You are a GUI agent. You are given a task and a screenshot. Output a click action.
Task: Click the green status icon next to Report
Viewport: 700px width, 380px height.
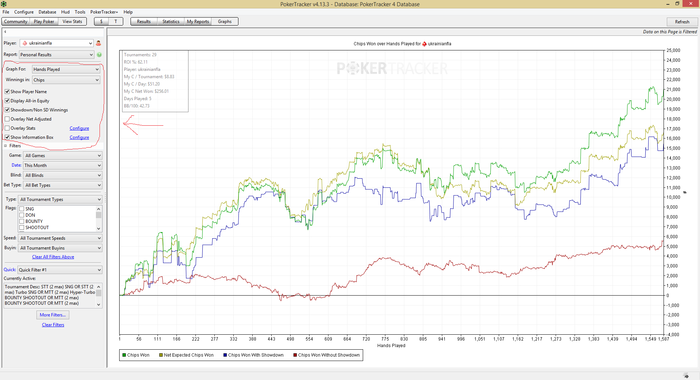point(99,54)
